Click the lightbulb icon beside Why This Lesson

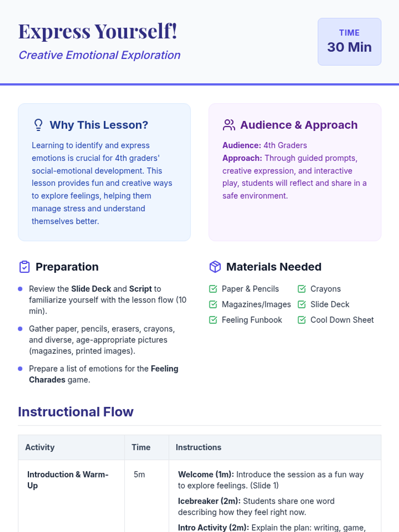pos(38,125)
